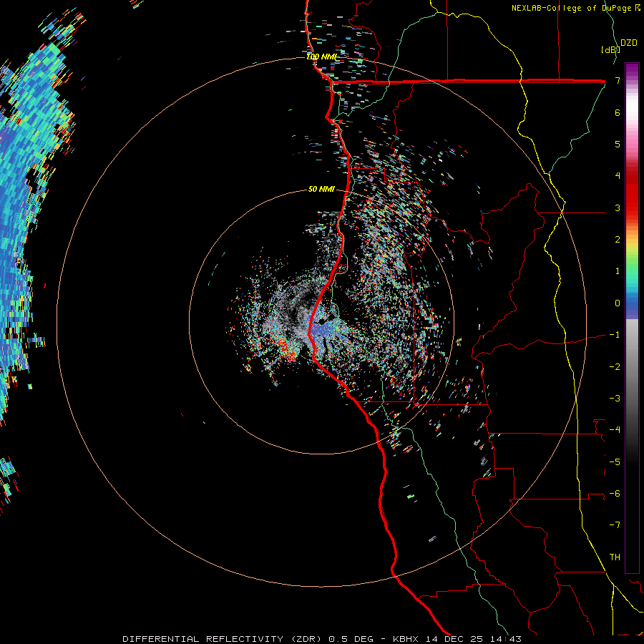The image size is (644, 644).
Task: Click legend value '-3'
Action: tap(615, 399)
